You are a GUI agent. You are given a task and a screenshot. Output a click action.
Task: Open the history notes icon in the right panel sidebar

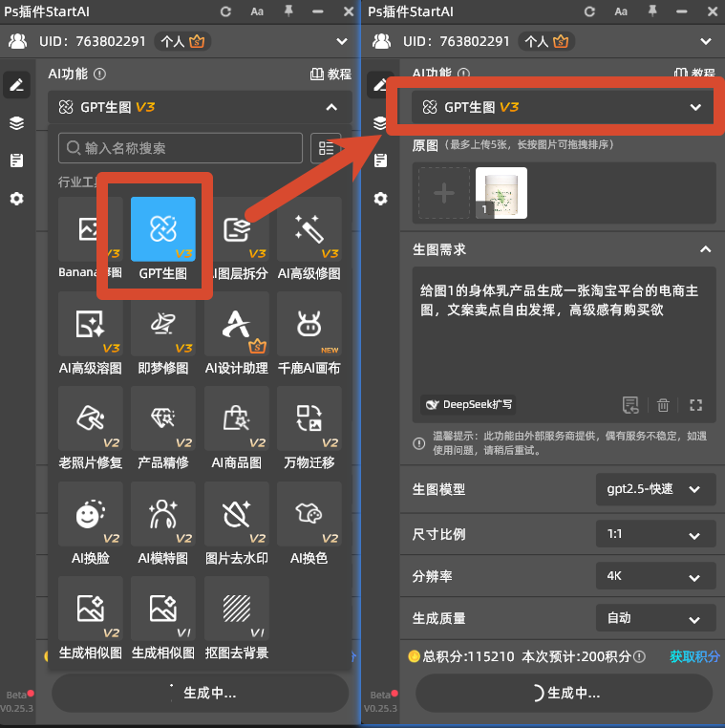click(x=380, y=161)
